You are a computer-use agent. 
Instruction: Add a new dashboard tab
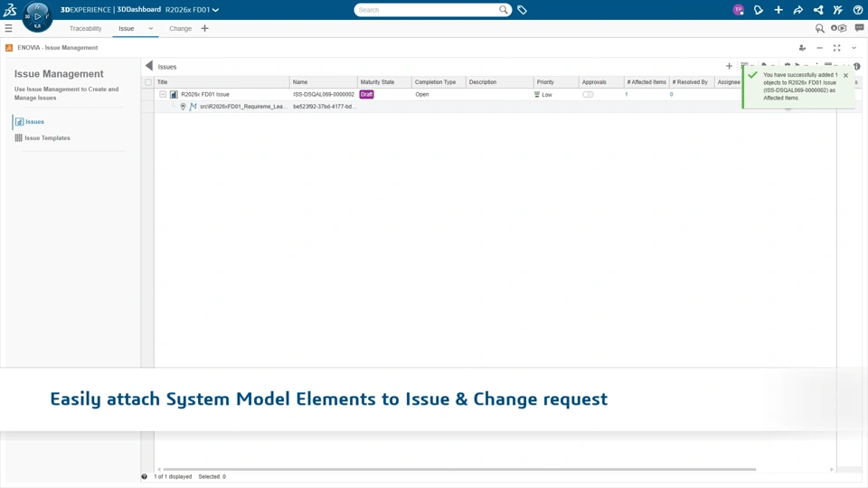205,28
